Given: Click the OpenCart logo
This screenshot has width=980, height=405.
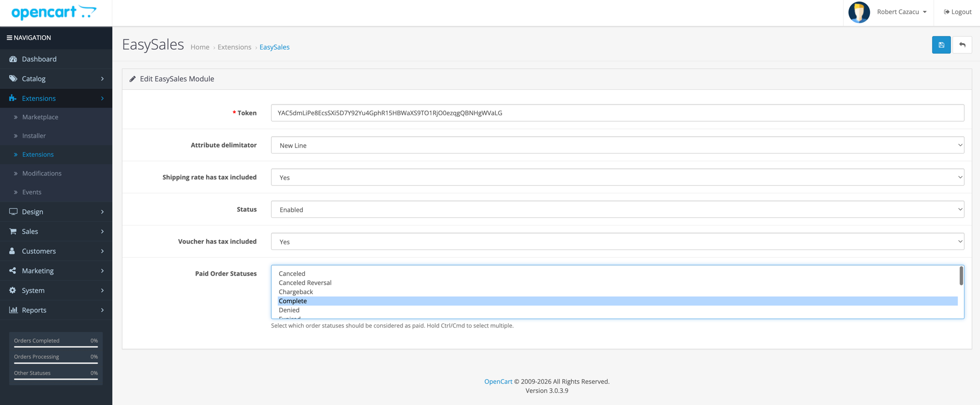Looking at the screenshot, I should click(54, 12).
